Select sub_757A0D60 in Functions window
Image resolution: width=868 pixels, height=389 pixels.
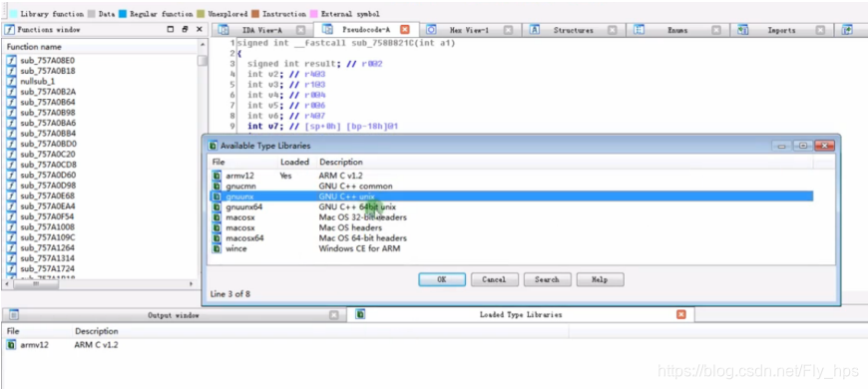48,176
